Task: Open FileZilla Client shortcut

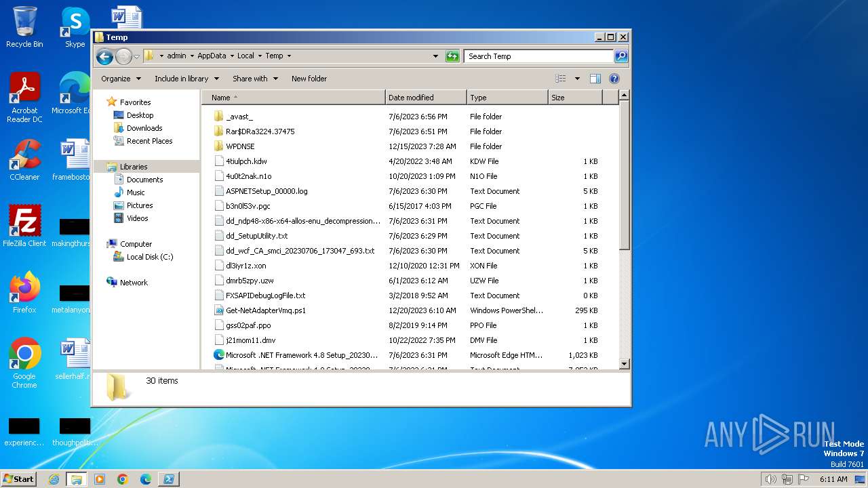Action: click(x=24, y=226)
